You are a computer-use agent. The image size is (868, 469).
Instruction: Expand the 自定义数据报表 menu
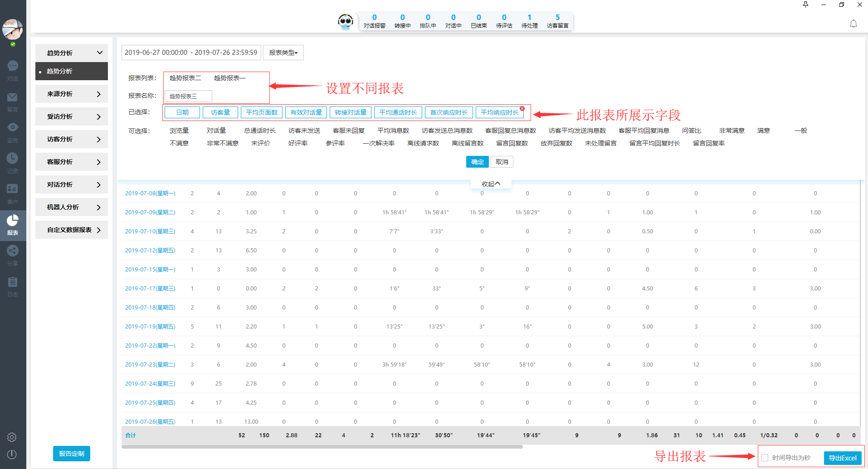tap(72, 230)
